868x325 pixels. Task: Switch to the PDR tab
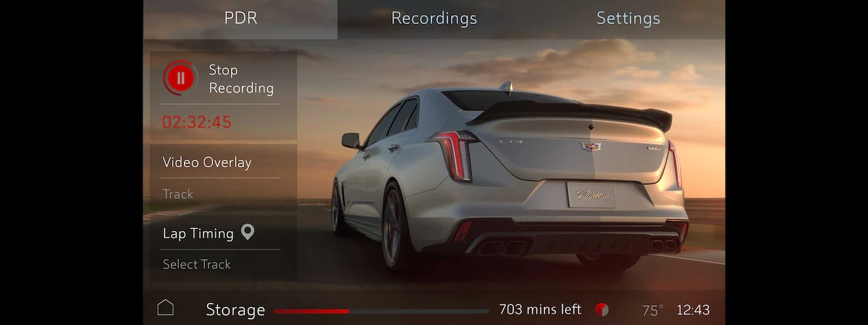pyautogui.click(x=241, y=19)
